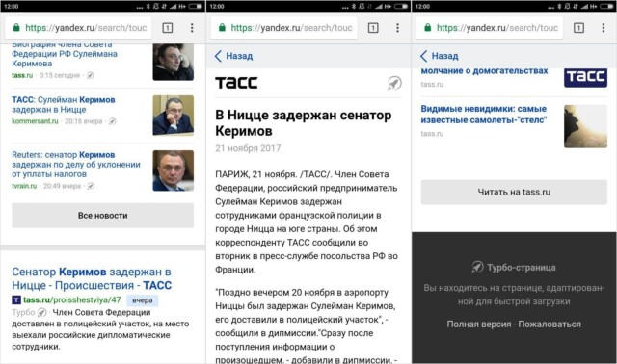The height and width of the screenshot is (364, 617).
Task: Open the Reuters: сенатор Керимов news item
Action: [76, 165]
